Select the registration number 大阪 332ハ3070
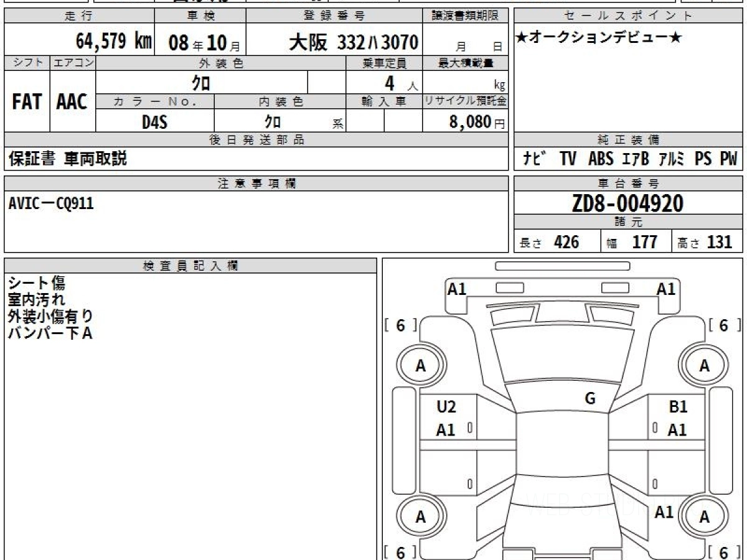747x560 pixels. pyautogui.click(x=353, y=42)
